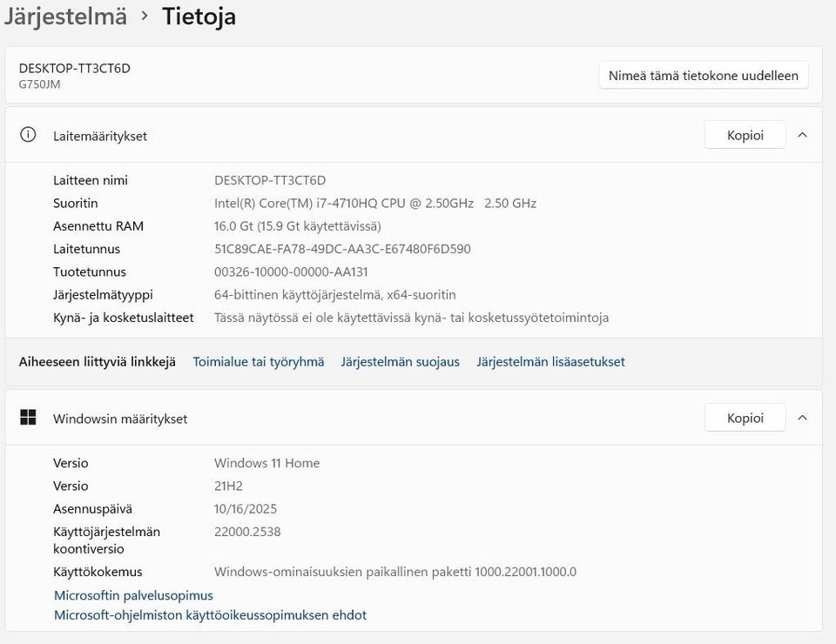836x644 pixels.
Task: Open Järjestelmän suojaus link
Action: tap(400, 362)
